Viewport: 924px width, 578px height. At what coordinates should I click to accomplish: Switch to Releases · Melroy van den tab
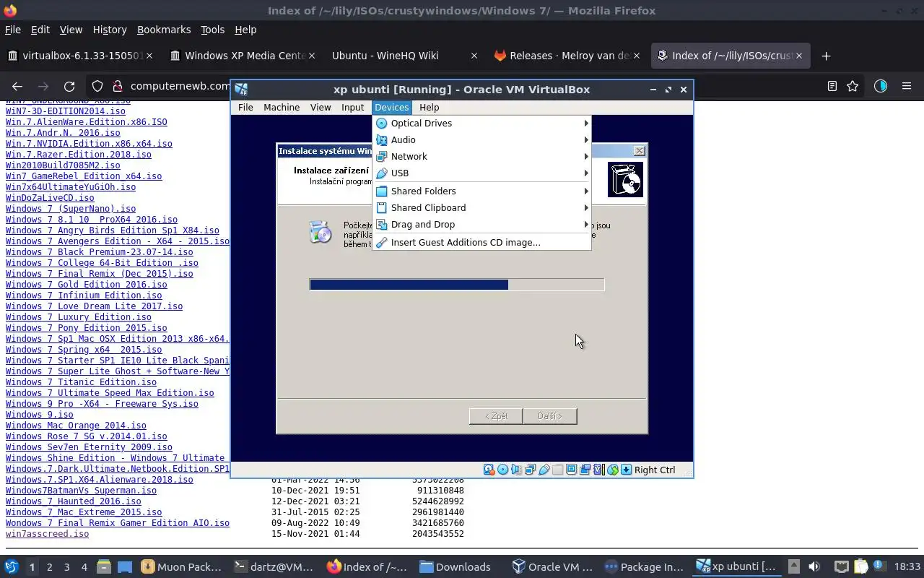coord(565,56)
